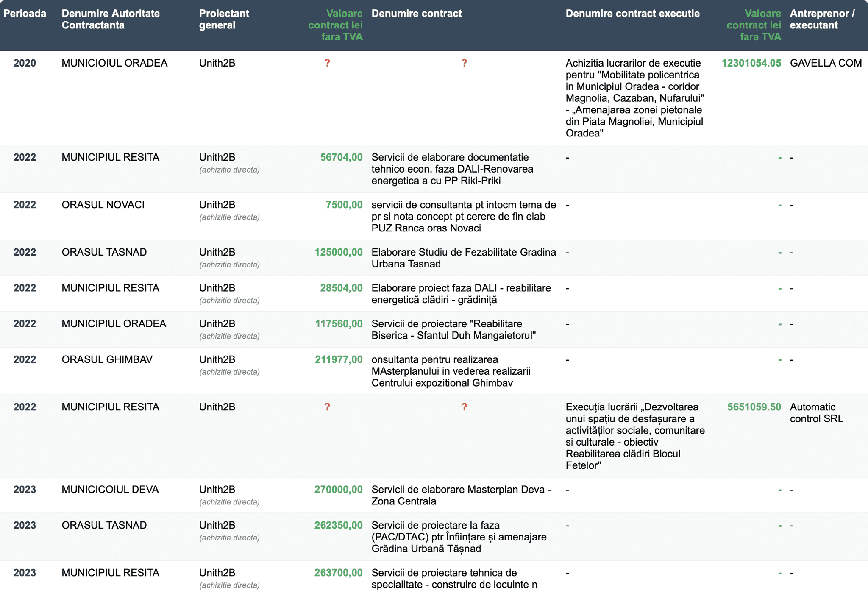Click the Perioada column header
The image size is (868, 596).
[x=25, y=14]
